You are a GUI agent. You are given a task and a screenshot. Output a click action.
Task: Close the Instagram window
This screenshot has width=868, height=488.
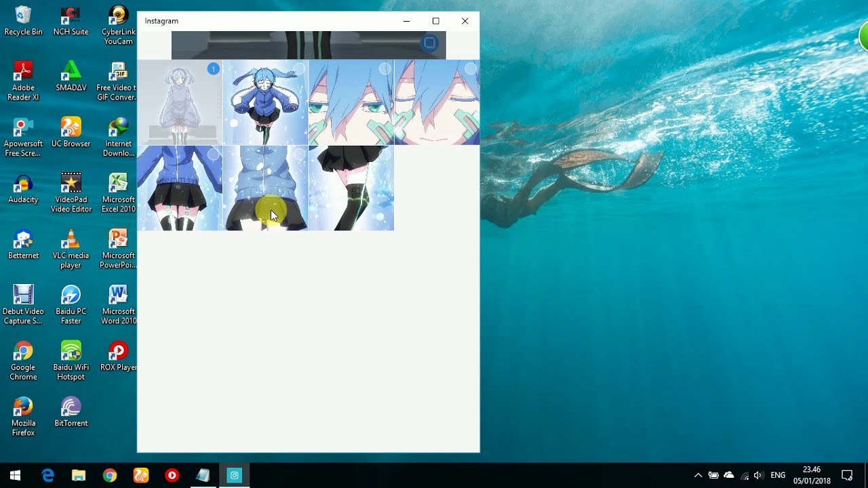tap(465, 21)
